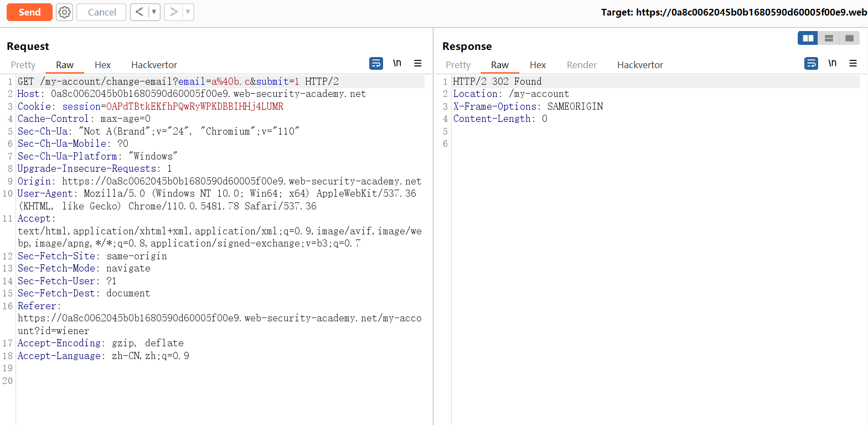The height and width of the screenshot is (425, 868).
Task: Switch to the Request Hex tab
Action: click(x=102, y=65)
